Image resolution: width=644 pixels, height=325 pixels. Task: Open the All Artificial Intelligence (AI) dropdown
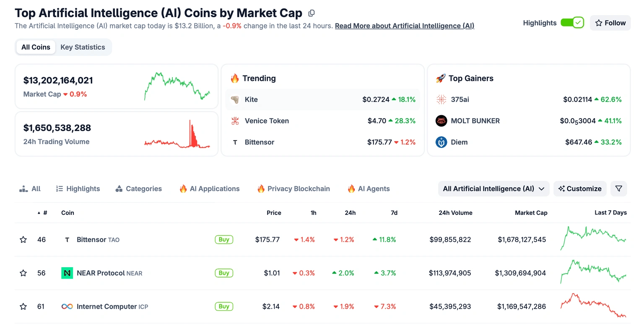click(493, 189)
